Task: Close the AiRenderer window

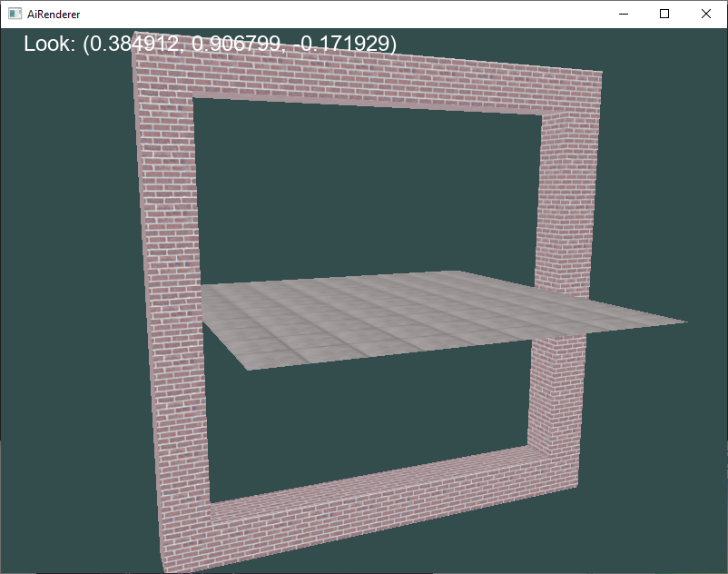Action: point(705,14)
